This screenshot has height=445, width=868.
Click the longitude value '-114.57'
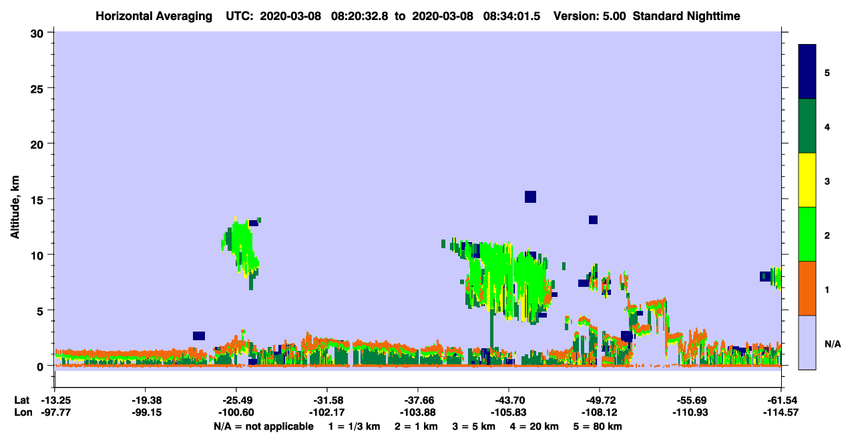coord(781,412)
